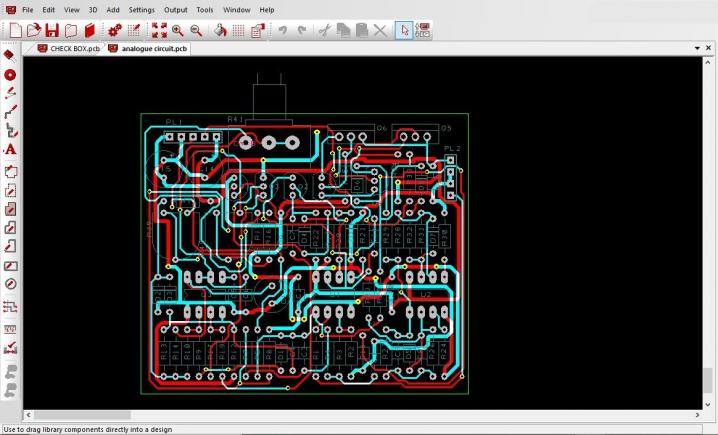Select the Add Pad red circle tool
The width and height of the screenshot is (718, 435).
coord(11,75)
